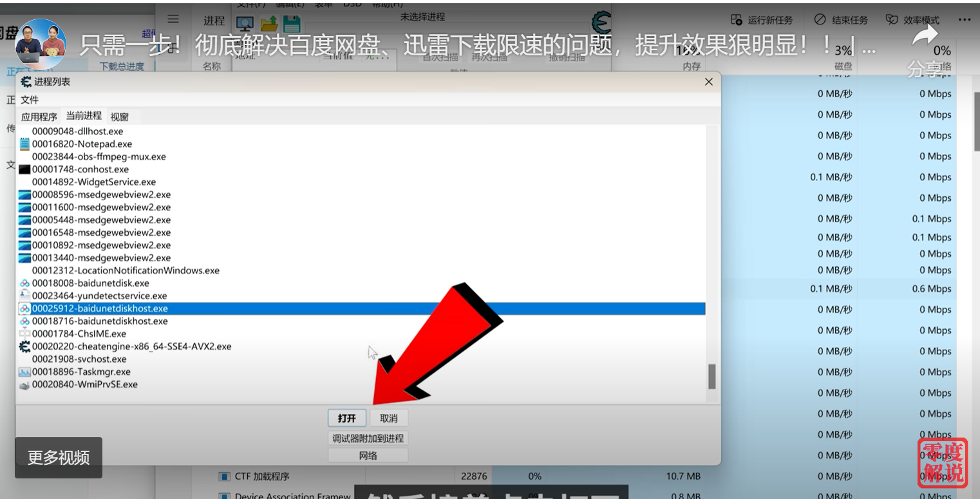The height and width of the screenshot is (499, 980).
Task: Click the conhost.exe black icon
Action: point(25,169)
